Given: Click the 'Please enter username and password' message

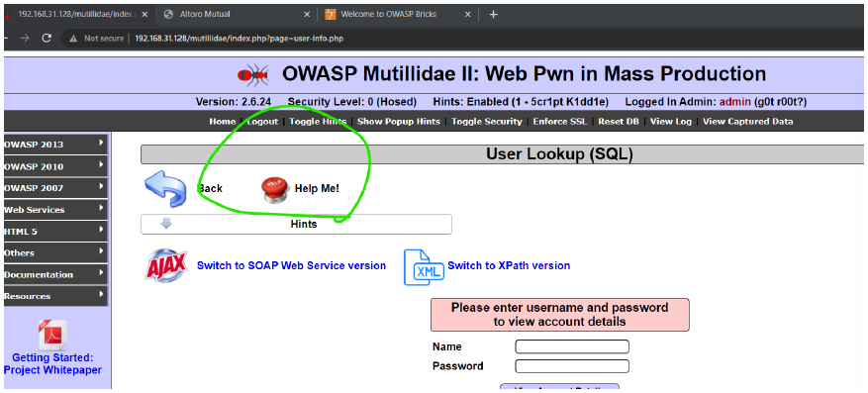Looking at the screenshot, I should tap(559, 315).
